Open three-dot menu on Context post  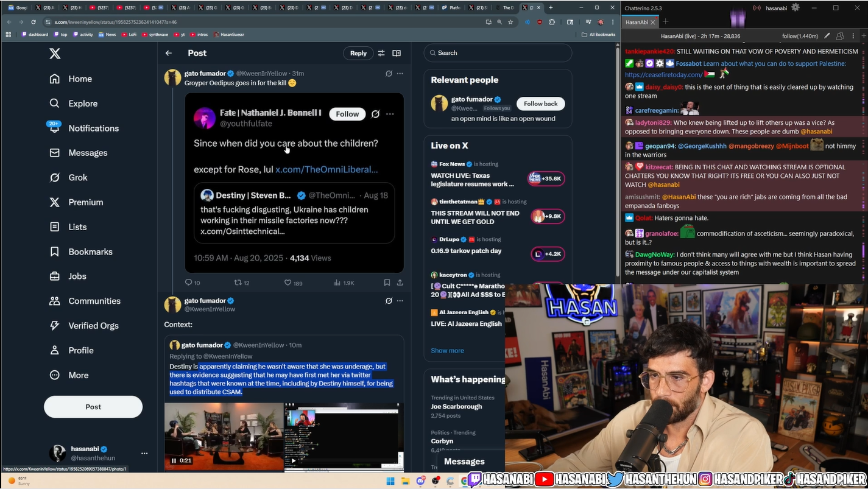click(400, 300)
